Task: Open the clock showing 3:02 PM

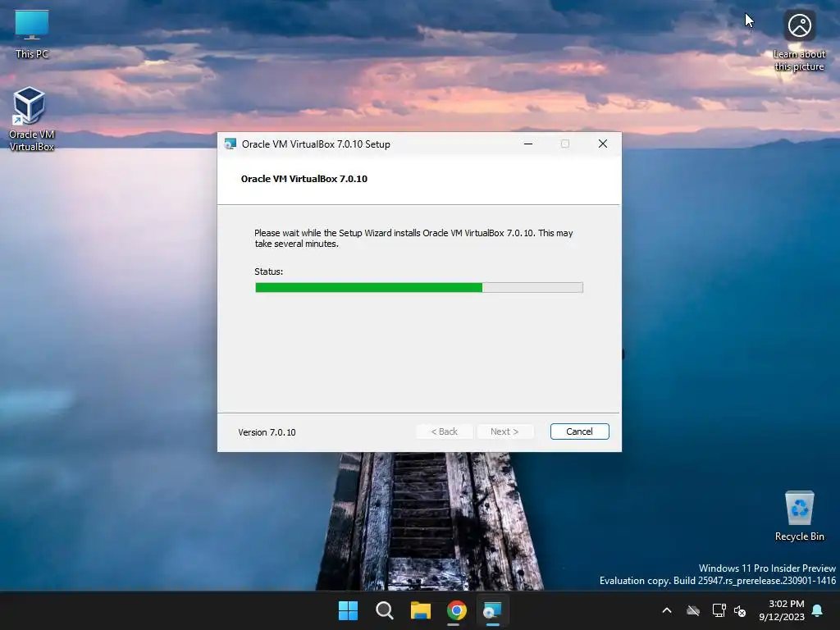Action: [782, 610]
